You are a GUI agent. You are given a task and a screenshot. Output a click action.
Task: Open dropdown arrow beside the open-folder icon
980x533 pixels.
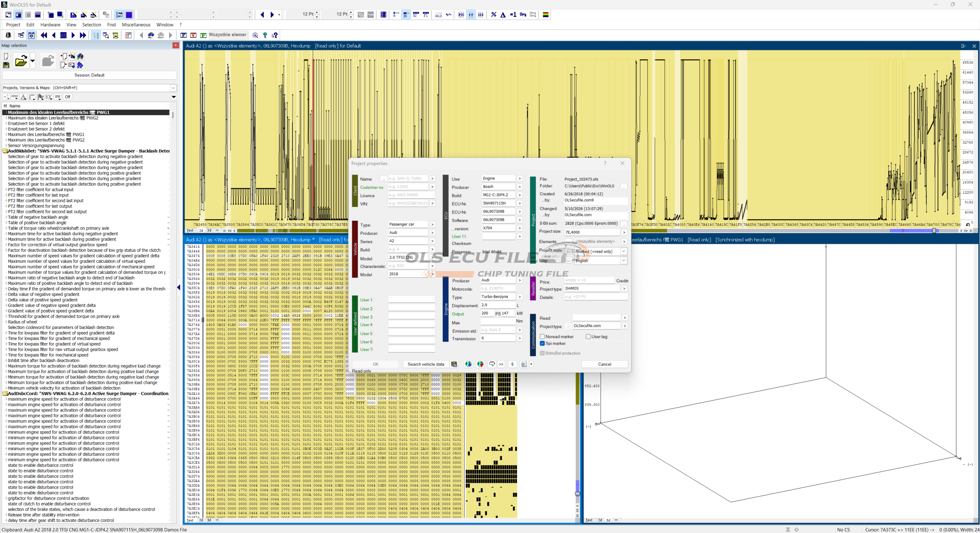tap(33, 61)
